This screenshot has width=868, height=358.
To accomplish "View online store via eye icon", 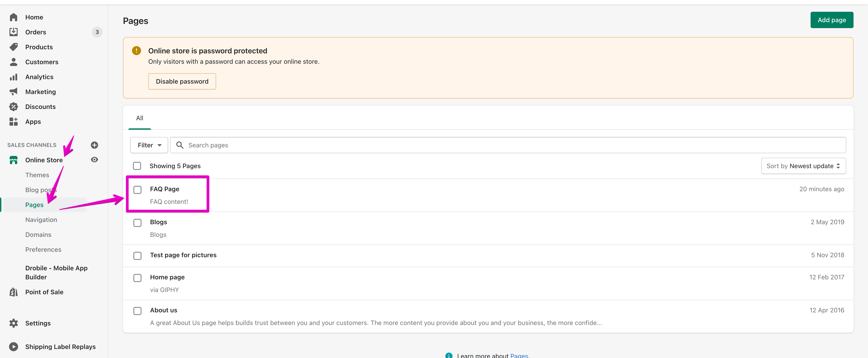I will pyautogui.click(x=94, y=160).
